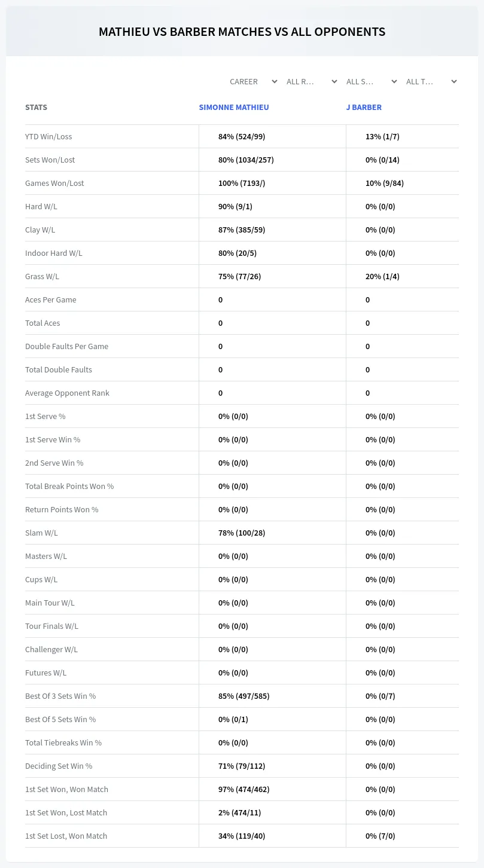Click the 1st Set Lost, Won Match label
Screen dimensions: 484x868
66,836
